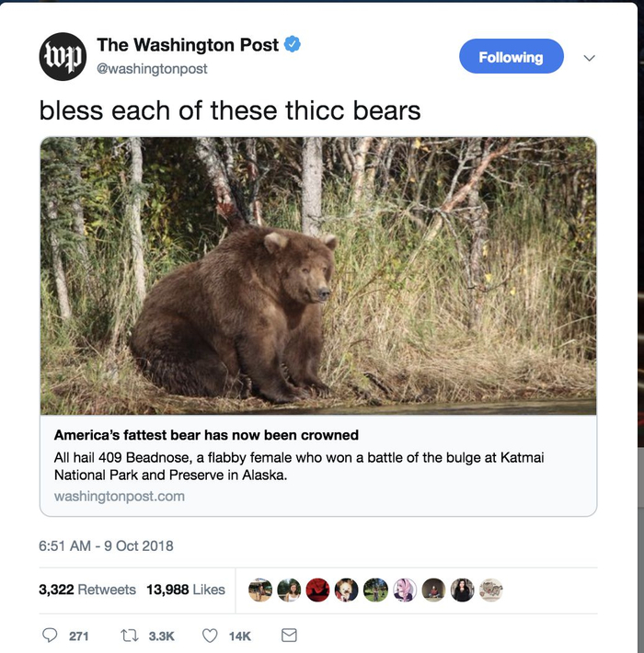
Task: Click the last liker avatar in the row
Action: point(490,590)
